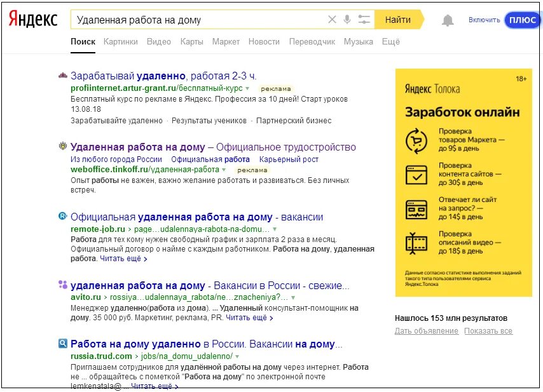Image resolution: width=543 pixels, height=392 pixels.
Task: Click Партнерский бизнес sitelink
Action: click(294, 121)
